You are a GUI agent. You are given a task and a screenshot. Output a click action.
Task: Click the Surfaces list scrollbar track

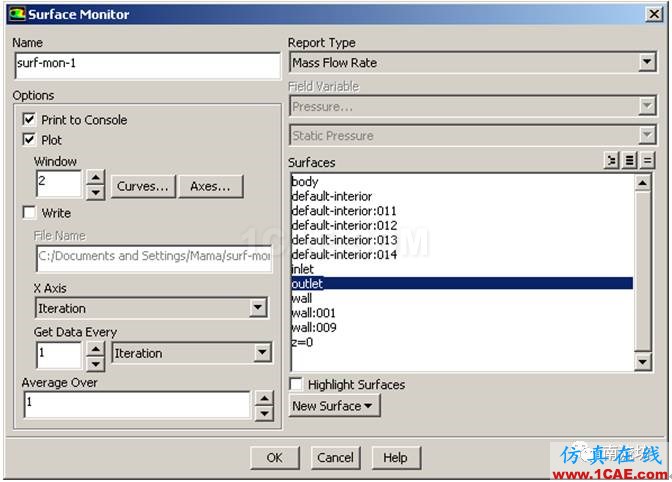coord(642,272)
